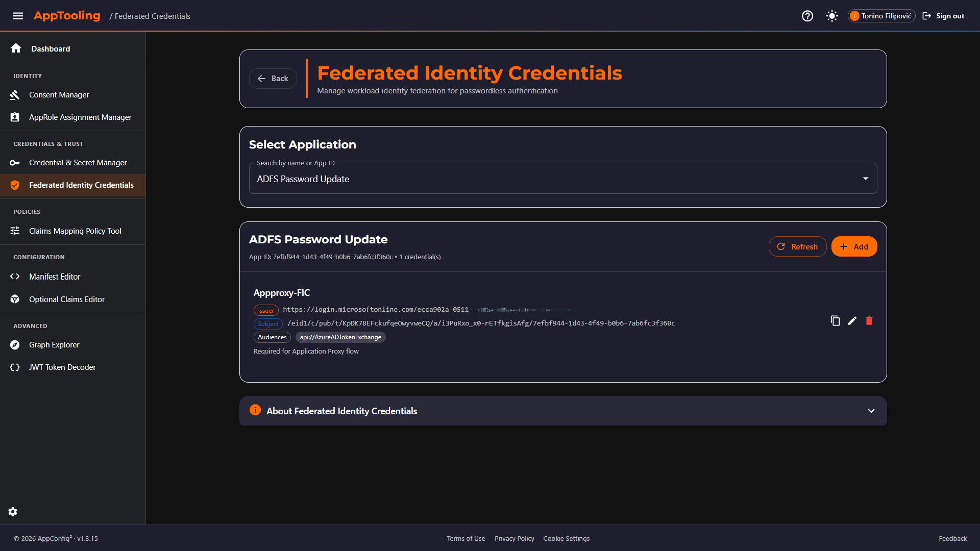Click the orange Add button
Screen dimensions: 980x551
(854, 246)
